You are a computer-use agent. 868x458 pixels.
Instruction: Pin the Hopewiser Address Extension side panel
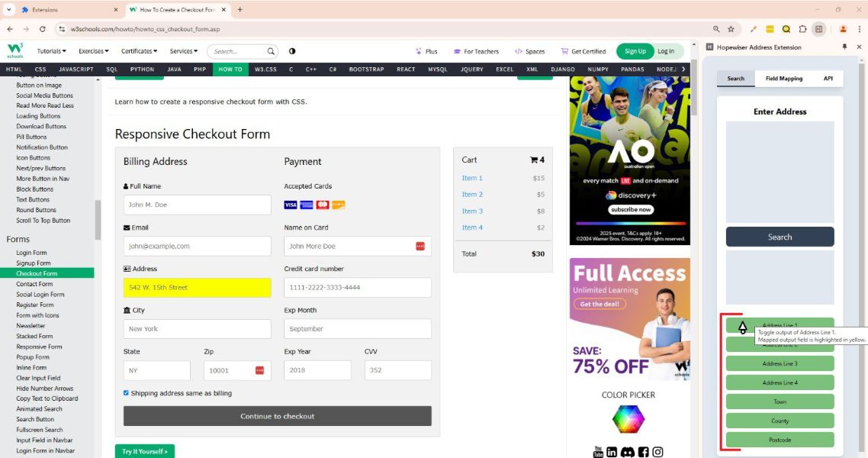(844, 47)
